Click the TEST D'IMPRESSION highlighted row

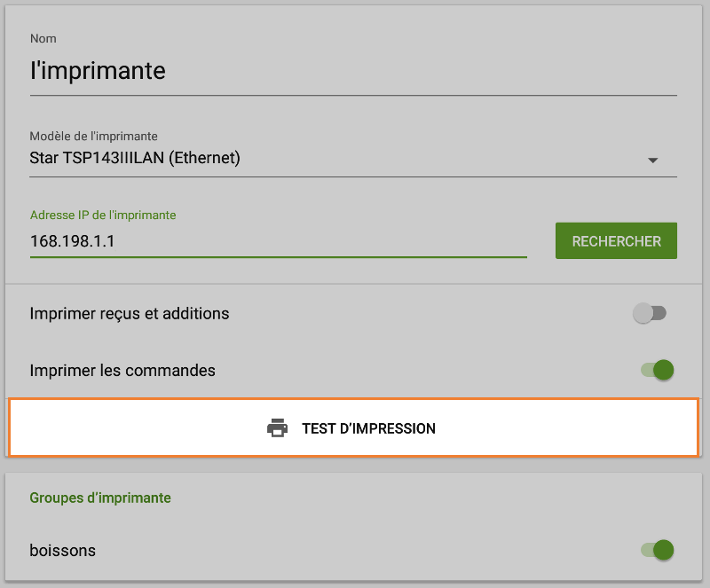[355, 427]
